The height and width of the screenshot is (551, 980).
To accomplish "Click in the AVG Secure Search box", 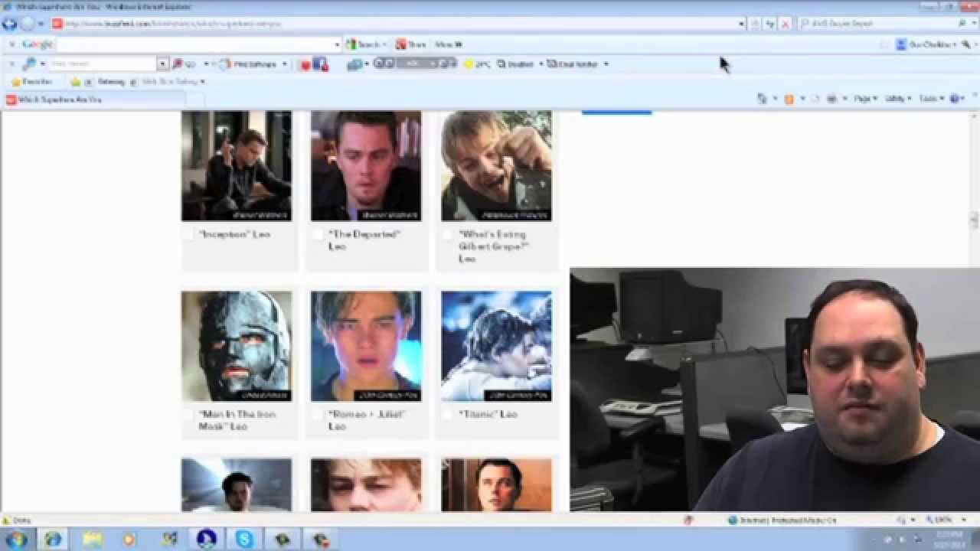I will pos(877,24).
